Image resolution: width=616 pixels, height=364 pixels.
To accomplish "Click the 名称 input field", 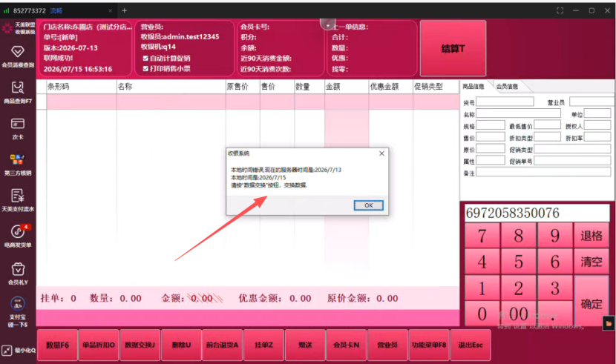I will tap(518, 113).
